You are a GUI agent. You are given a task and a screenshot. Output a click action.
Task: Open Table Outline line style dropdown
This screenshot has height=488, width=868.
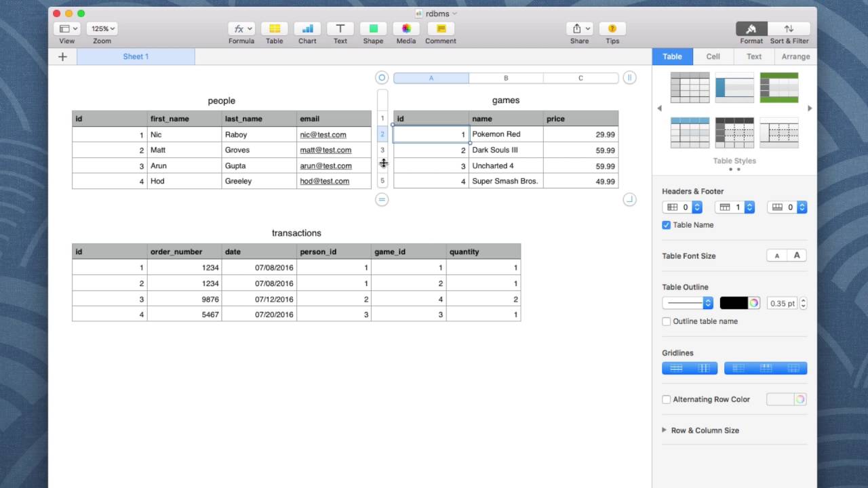coord(688,303)
